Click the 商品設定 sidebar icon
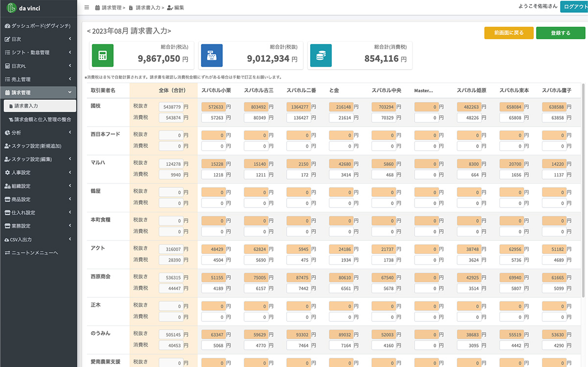 point(7,199)
